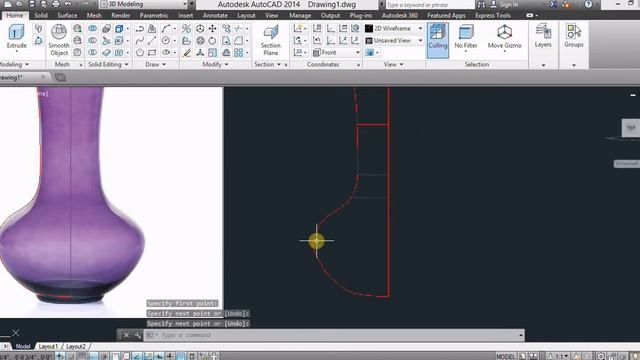Select the Rectangle tool in Draw panel
Viewport: 640px width, 360px height.
point(152,53)
